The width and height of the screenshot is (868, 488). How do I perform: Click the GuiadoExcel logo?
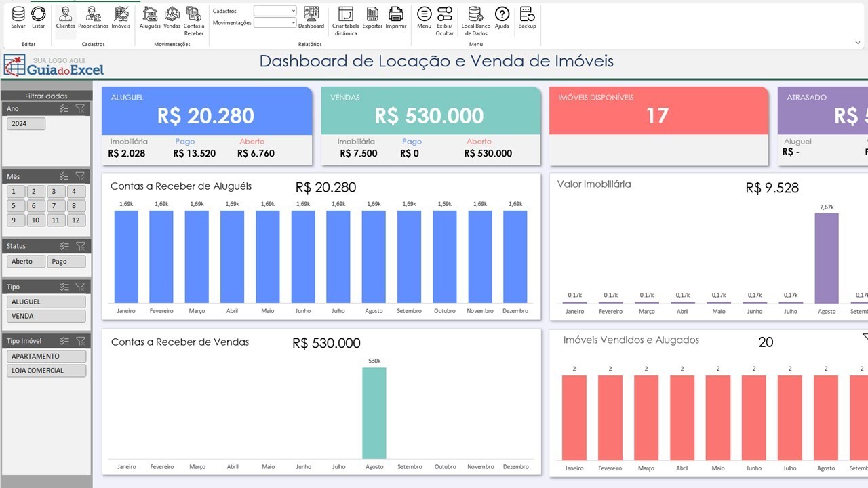54,66
